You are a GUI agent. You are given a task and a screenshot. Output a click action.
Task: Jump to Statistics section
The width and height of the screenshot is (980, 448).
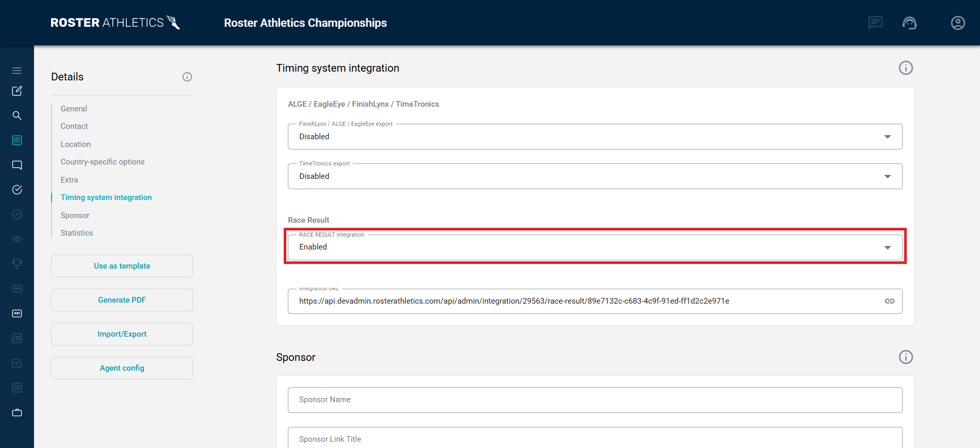click(x=77, y=233)
